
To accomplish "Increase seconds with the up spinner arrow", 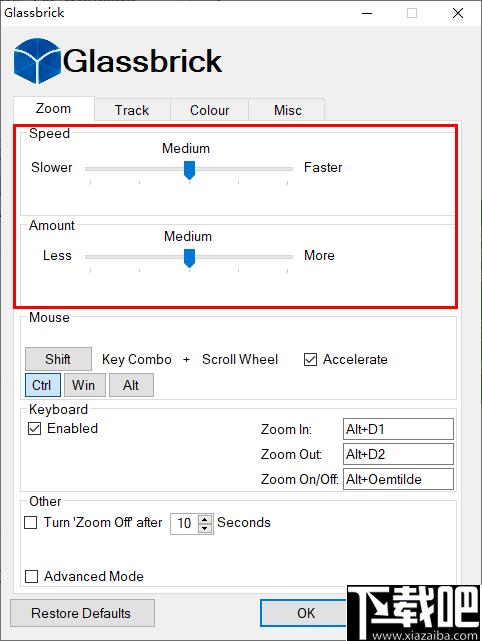I will click(x=205, y=518).
